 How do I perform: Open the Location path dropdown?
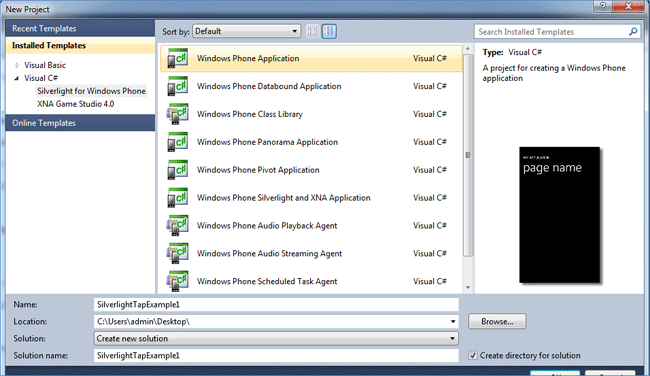(x=453, y=321)
